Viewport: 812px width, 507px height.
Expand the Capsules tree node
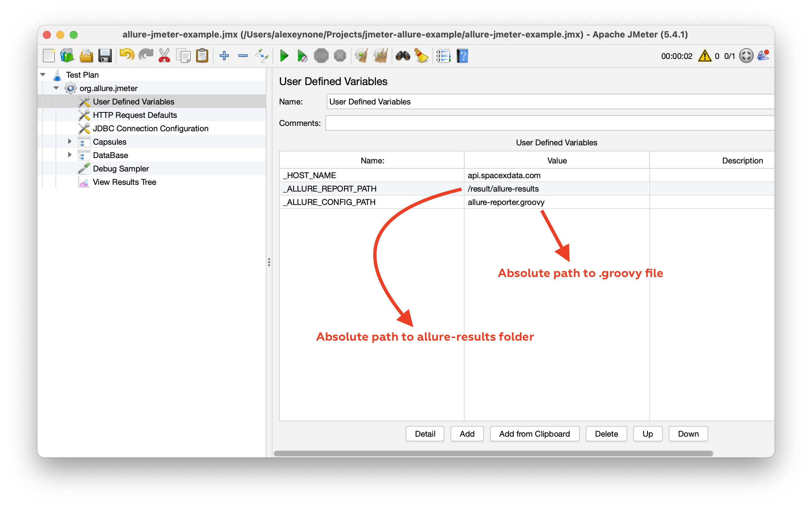click(x=69, y=142)
